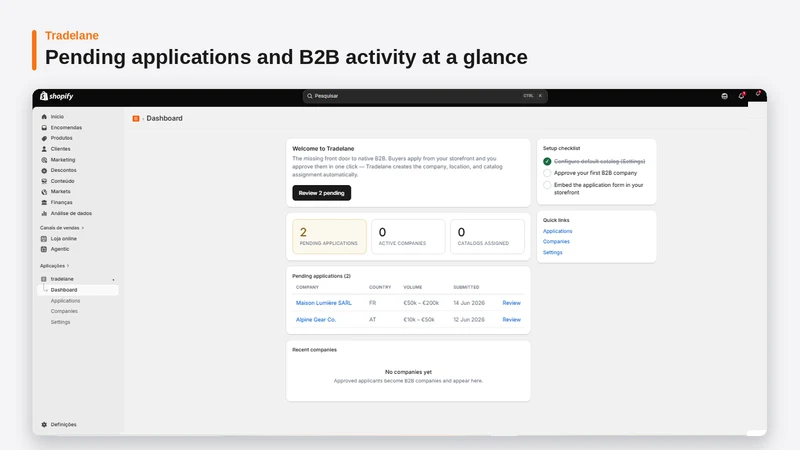Screen dimensions: 800x450
Task: Check 'Embed the application form' circle
Action: pos(547,185)
